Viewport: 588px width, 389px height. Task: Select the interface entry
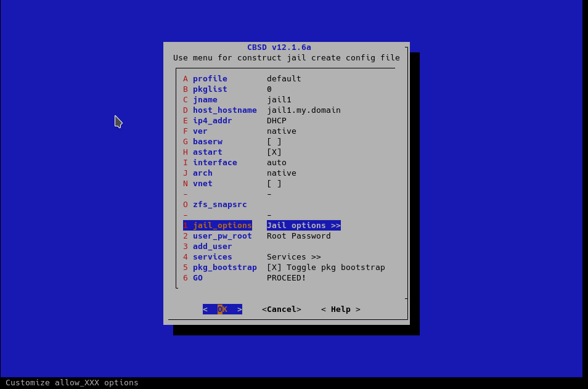[x=215, y=163]
